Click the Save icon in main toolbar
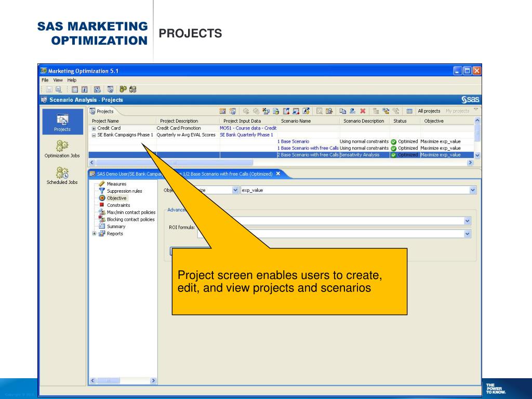The width and height of the screenshot is (532, 399). click(49, 89)
